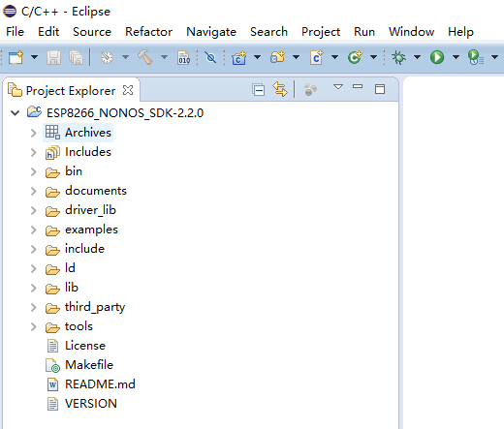The image size is (504, 429).
Task: Open the New wizard dropdown arrow
Action: (x=34, y=57)
